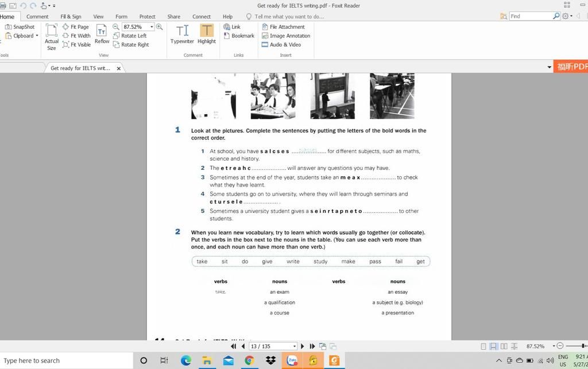The width and height of the screenshot is (588, 369).
Task: Click the orange Foxit PDF banner button
Action: [x=571, y=67]
